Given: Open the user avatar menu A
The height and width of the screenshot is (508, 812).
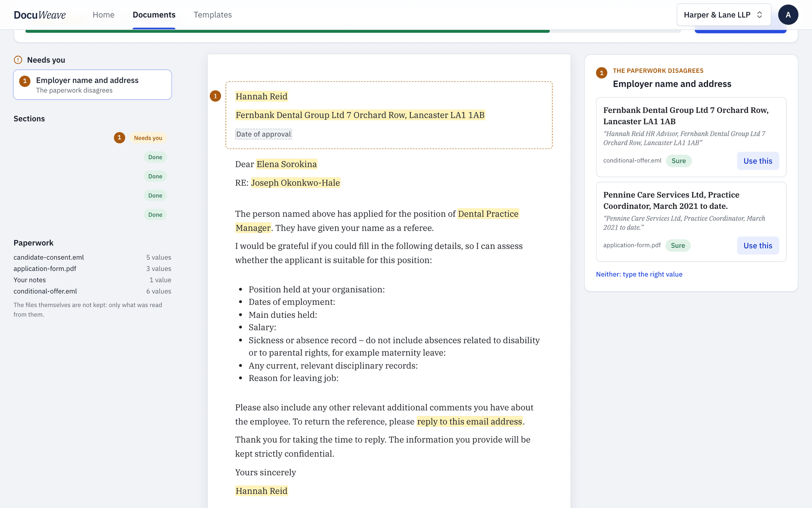Looking at the screenshot, I should (788, 15).
